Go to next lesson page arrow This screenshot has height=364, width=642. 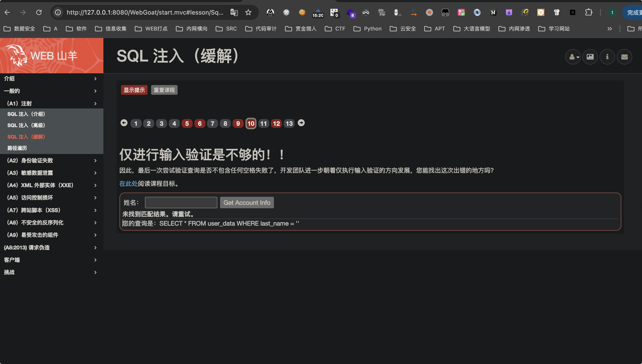click(301, 123)
